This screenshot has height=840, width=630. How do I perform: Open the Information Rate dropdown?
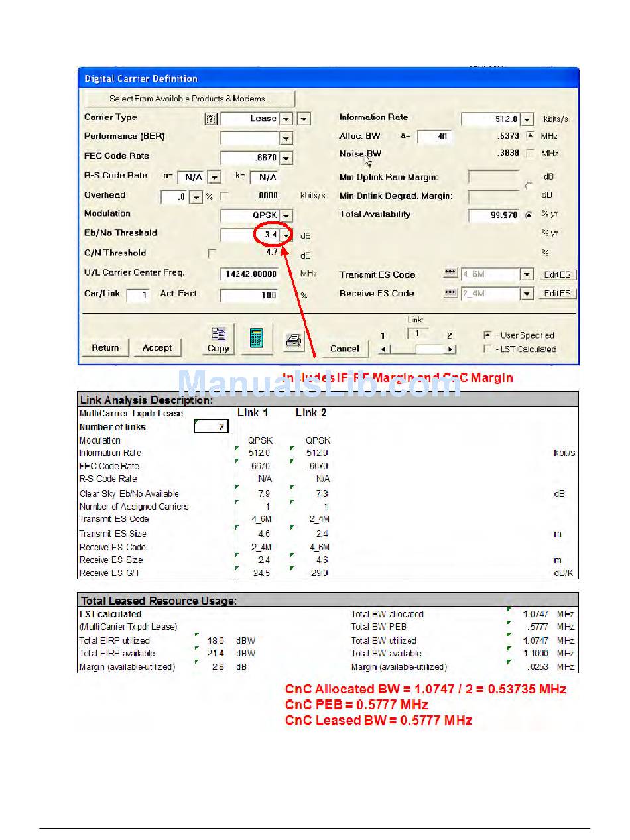pos(527,119)
